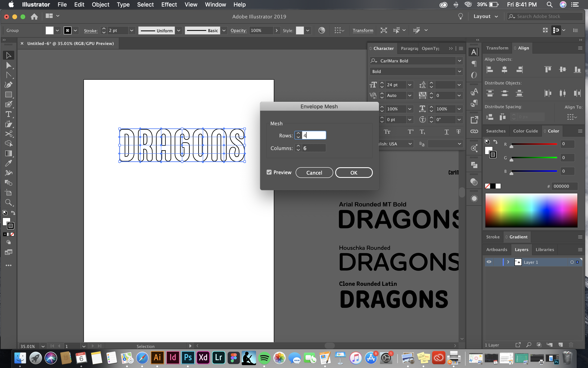This screenshot has width=588, height=368.
Task: Click the Blue channel slider
Action: click(534, 171)
